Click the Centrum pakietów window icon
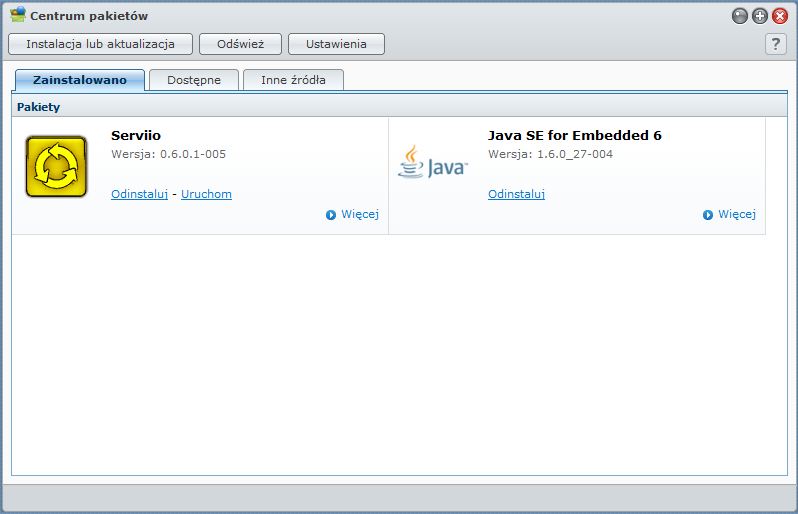798x514 pixels. 18,15
